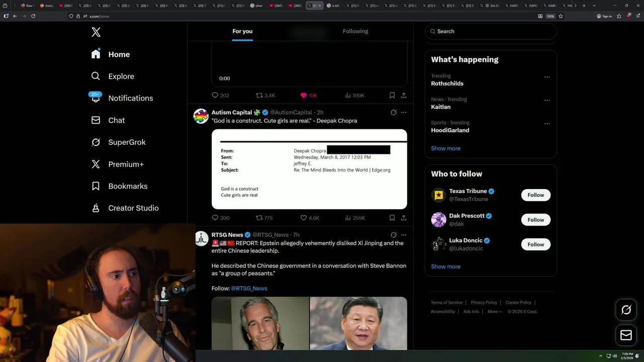The height and width of the screenshot is (362, 644).
Task: Open Autism Capital display name link
Action: click(231, 112)
